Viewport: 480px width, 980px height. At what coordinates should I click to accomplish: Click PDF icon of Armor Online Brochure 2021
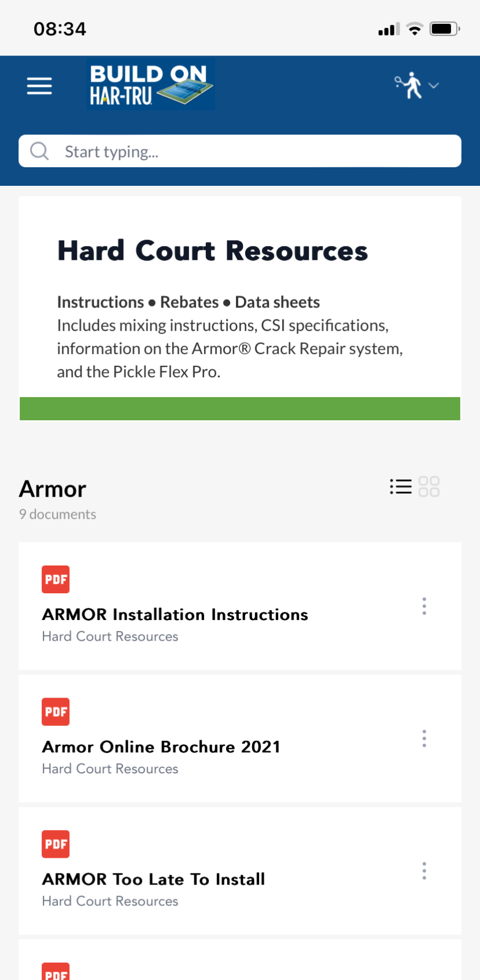56,712
